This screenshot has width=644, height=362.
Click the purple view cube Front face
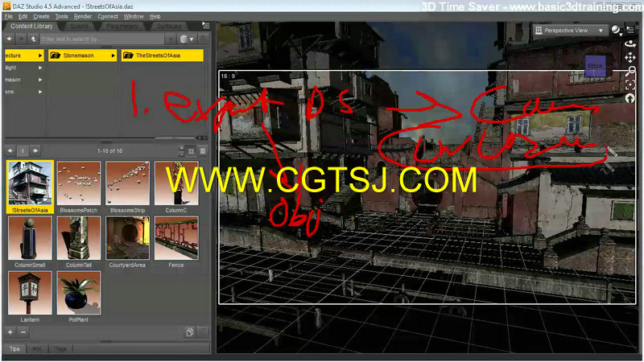(595, 66)
